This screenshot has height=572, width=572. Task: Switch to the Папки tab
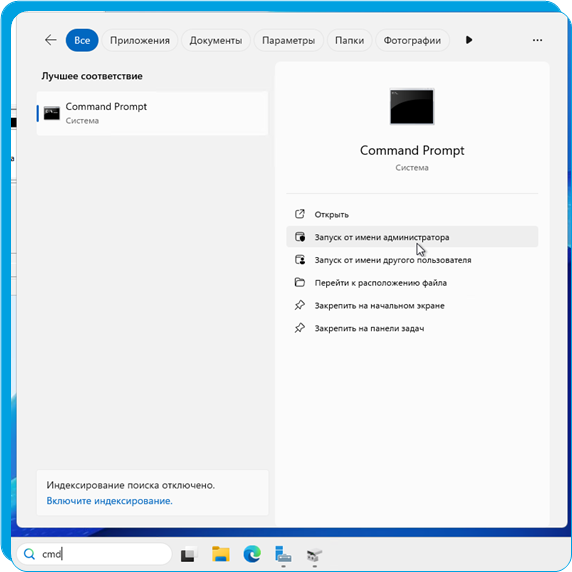[x=349, y=40]
